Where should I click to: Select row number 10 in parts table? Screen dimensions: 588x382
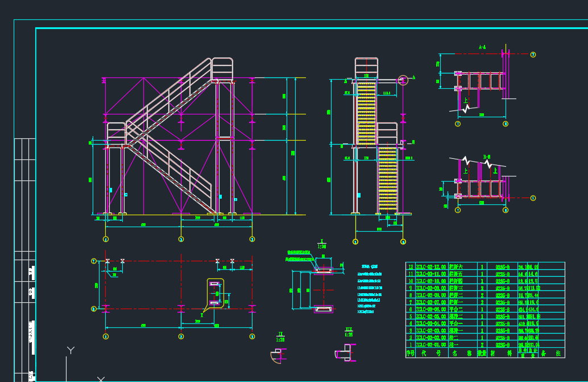(411, 281)
